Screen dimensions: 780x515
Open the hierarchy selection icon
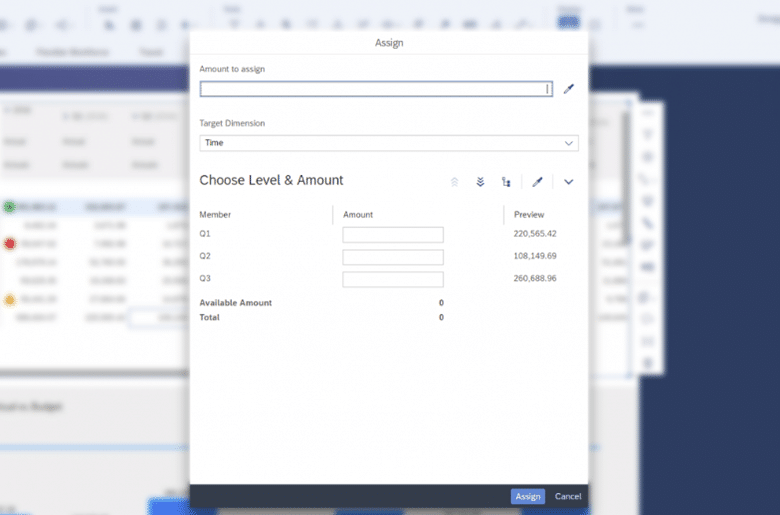pyautogui.click(x=506, y=182)
